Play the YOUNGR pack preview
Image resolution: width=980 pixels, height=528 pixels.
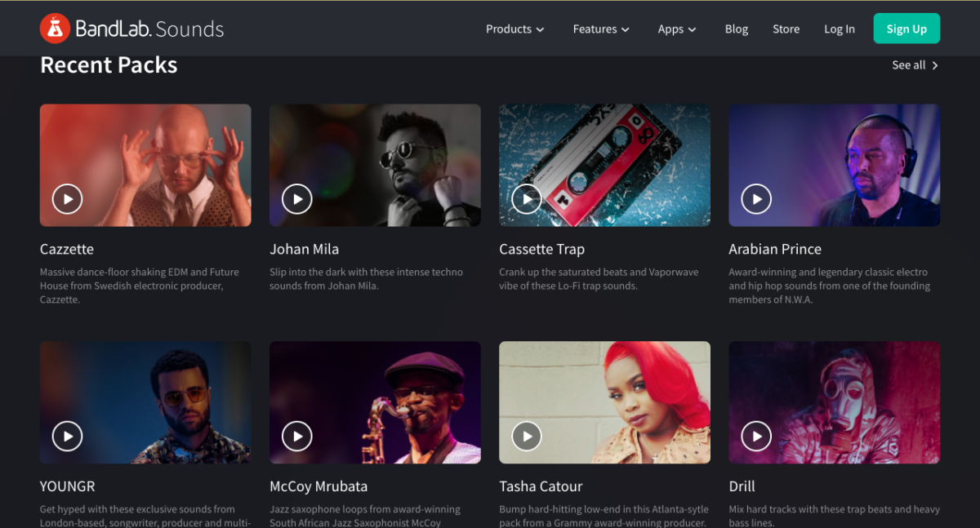(x=67, y=436)
